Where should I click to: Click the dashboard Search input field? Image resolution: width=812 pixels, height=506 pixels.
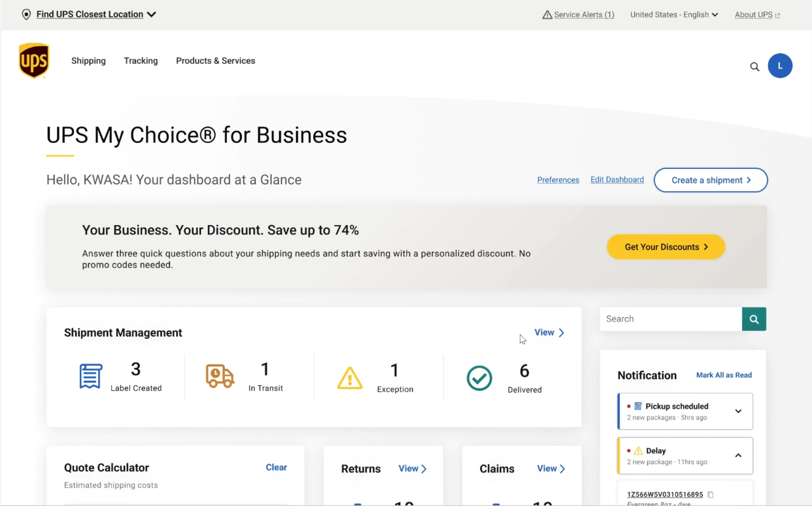coord(671,319)
